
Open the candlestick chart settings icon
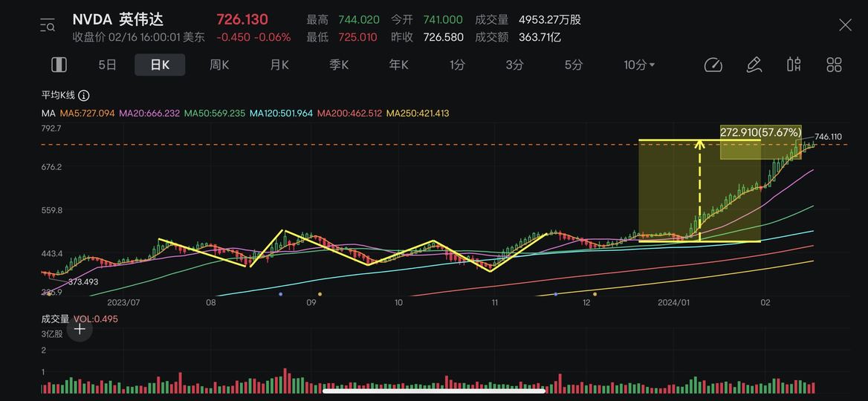tap(794, 64)
